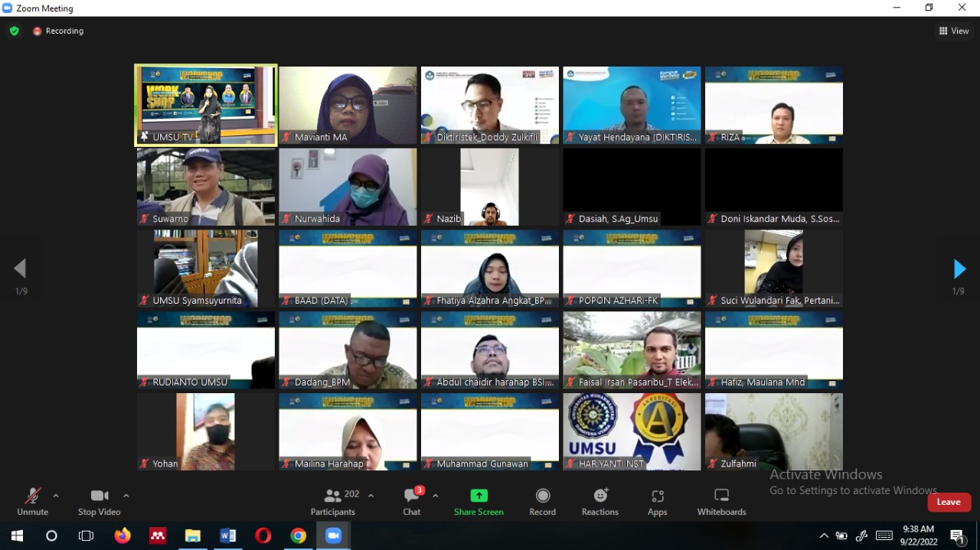Show hidden system tray icons
The height and width of the screenshot is (550, 980).
point(824,535)
